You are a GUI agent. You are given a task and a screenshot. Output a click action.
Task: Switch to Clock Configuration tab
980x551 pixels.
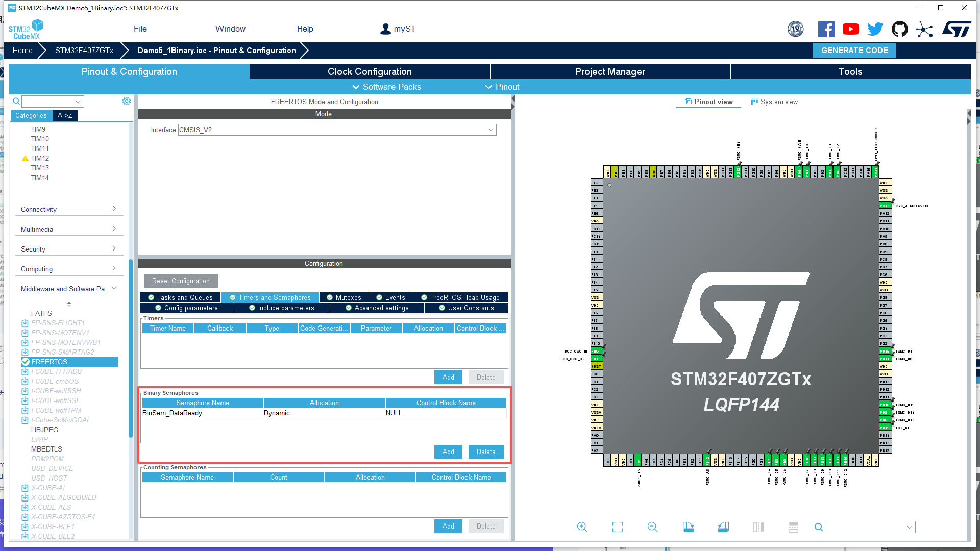tap(370, 71)
